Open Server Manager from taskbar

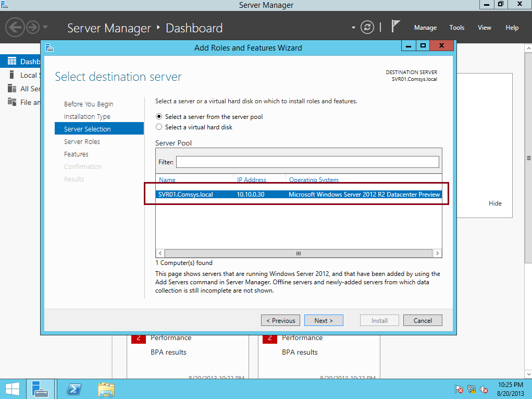pyautogui.click(x=40, y=389)
